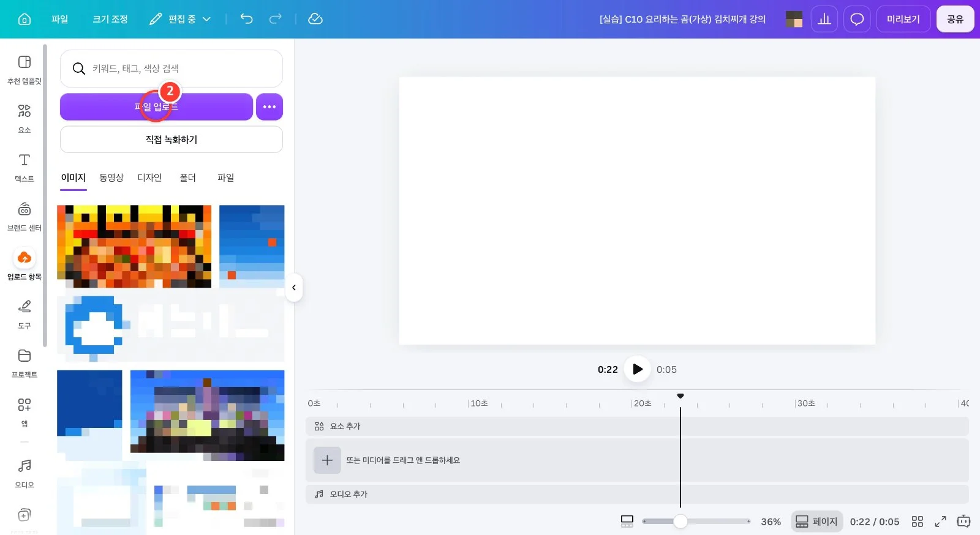This screenshot has height=535, width=980.
Task: Open the Resize (크기 조정) menu
Action: [x=110, y=19]
